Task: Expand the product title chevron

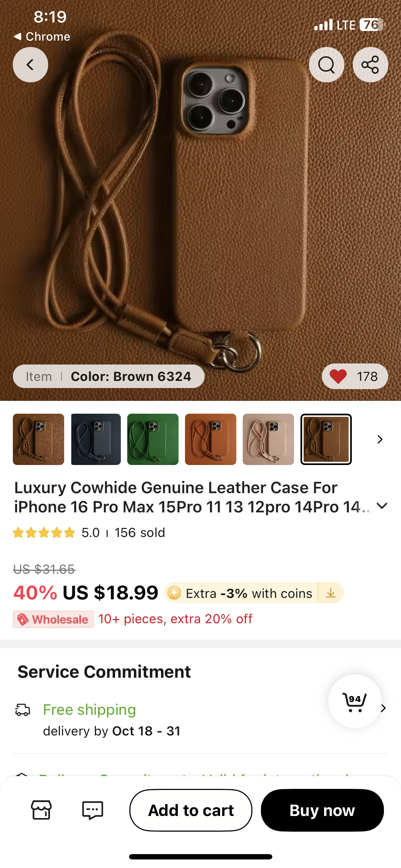Action: [382, 506]
